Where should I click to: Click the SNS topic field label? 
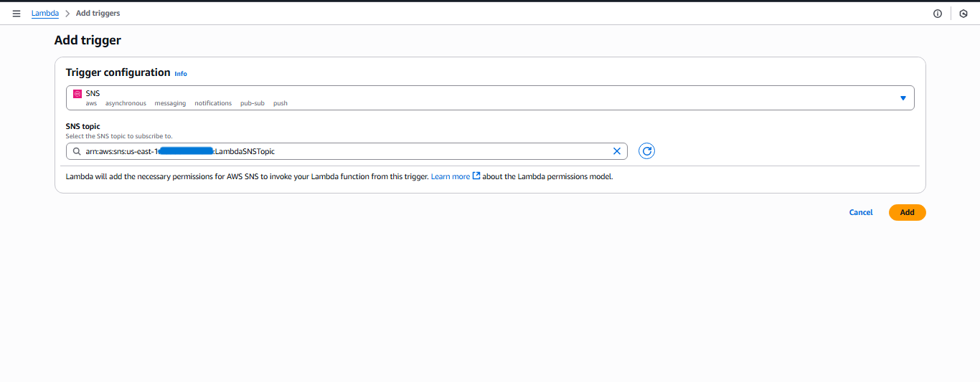pyautogui.click(x=83, y=126)
